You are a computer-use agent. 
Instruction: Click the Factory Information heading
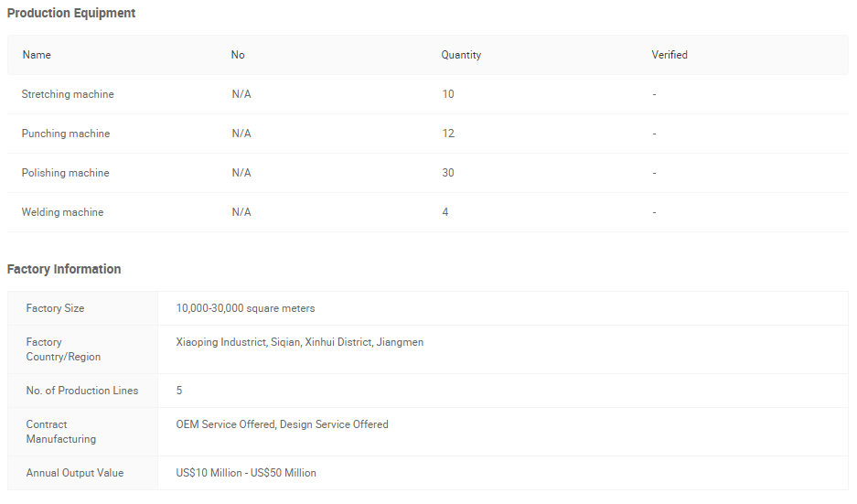(x=64, y=269)
